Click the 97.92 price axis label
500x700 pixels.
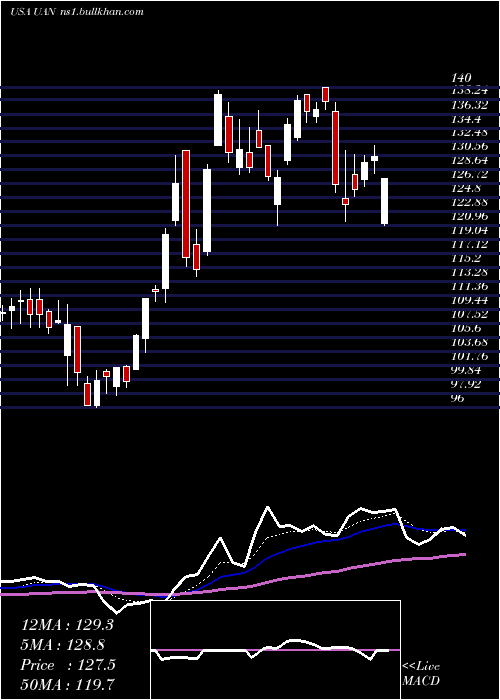click(467, 384)
